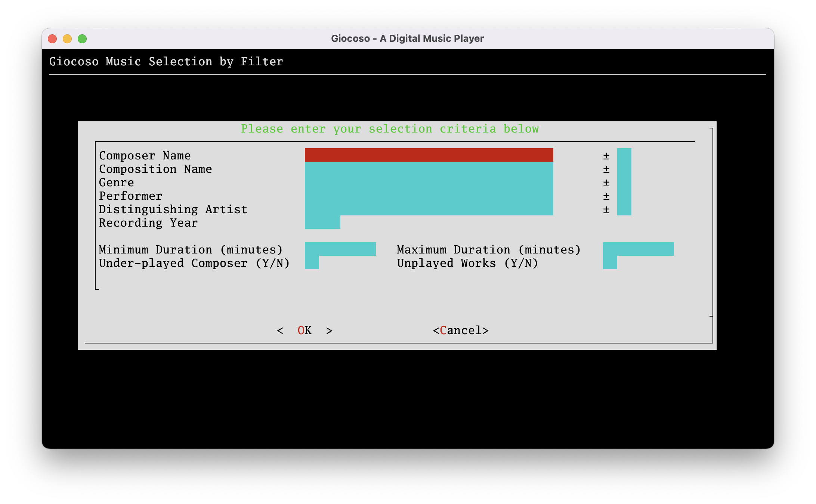Focus the Maximum Duration minutes field
The height and width of the screenshot is (504, 816).
[638, 249]
